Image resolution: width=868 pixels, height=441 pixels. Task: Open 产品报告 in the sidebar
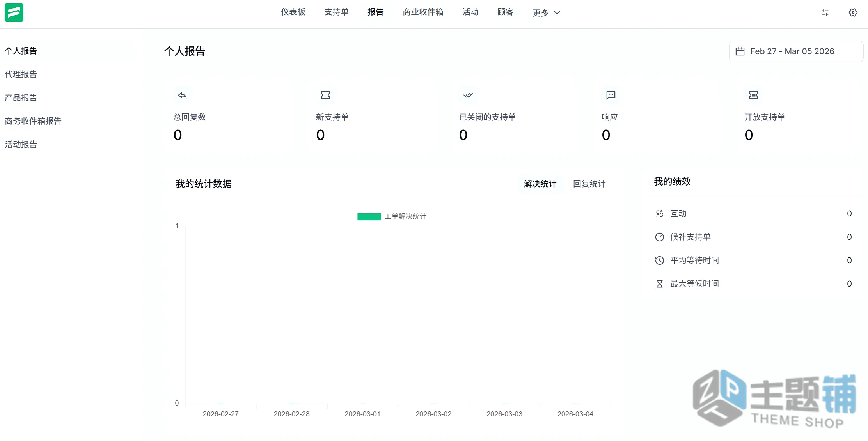pos(21,97)
